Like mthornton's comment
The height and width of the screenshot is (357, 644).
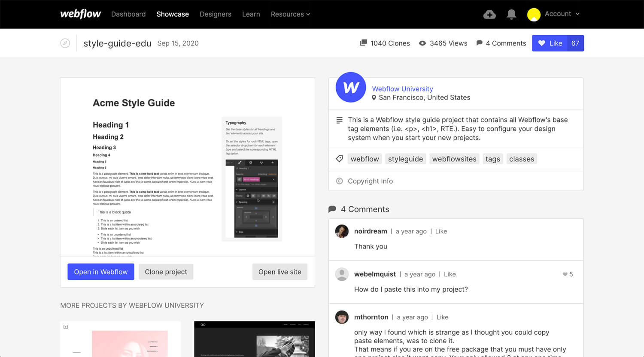[442, 317]
